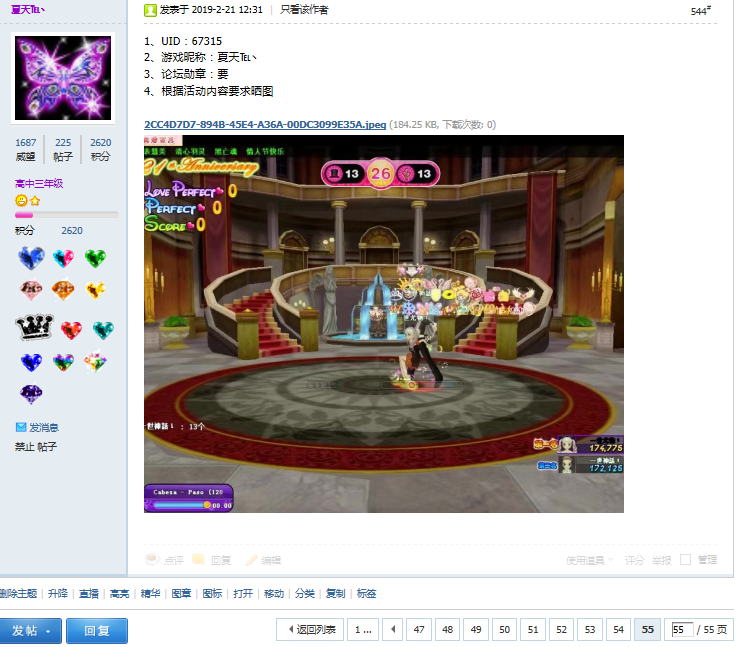The height and width of the screenshot is (647, 736).
Task: Click the yellow heart medal
Action: pyautogui.click(x=95, y=290)
